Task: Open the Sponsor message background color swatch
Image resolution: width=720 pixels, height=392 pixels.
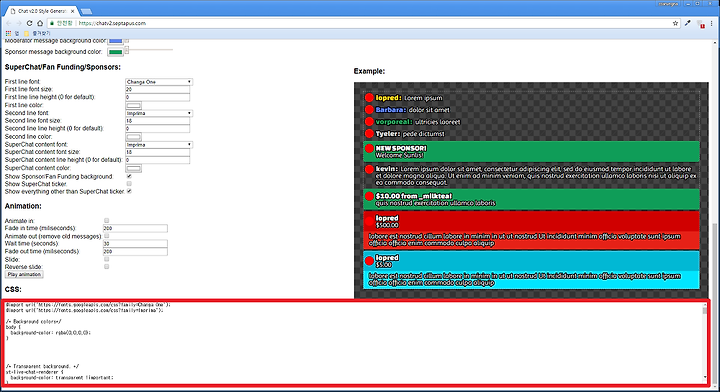Action: 115,52
